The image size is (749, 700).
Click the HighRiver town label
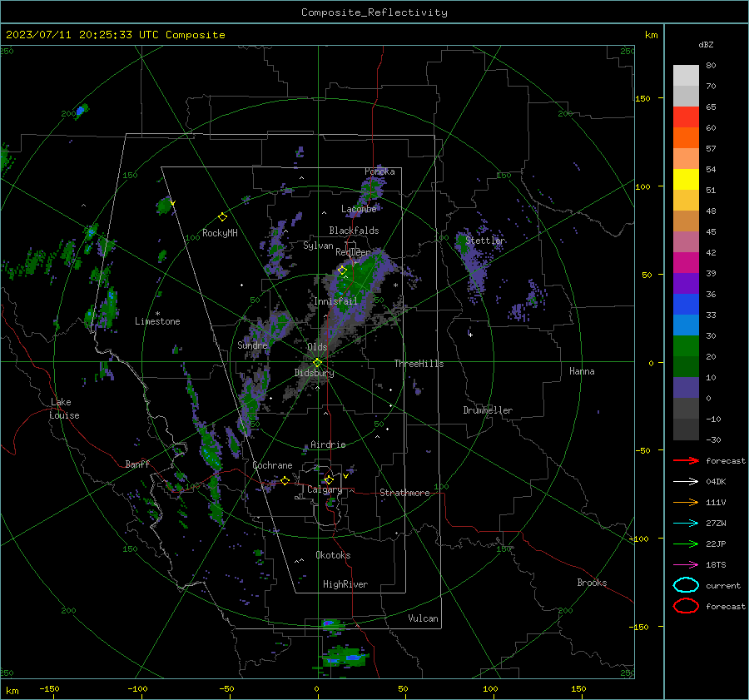coord(345,584)
